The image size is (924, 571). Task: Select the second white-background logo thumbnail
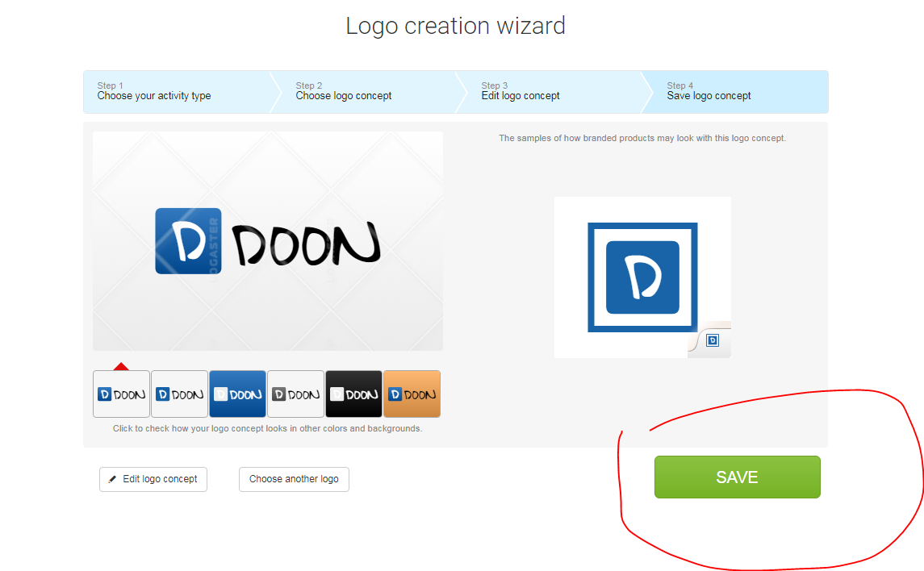point(179,394)
